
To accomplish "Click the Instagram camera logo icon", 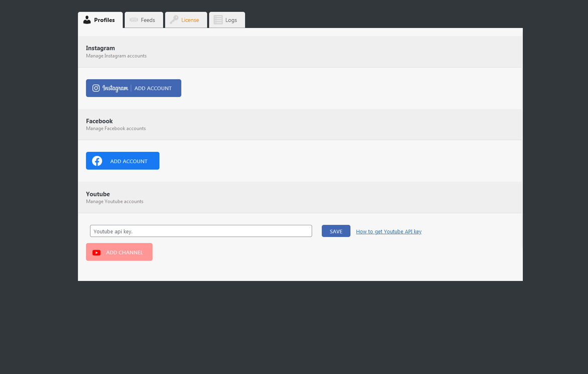I will click(96, 88).
